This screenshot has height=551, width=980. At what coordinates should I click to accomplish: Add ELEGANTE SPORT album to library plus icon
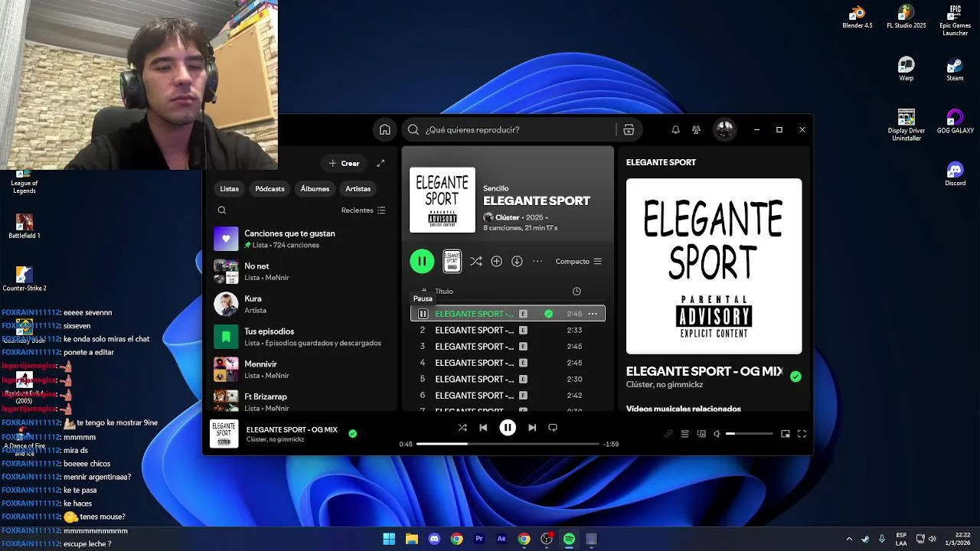coord(496,262)
